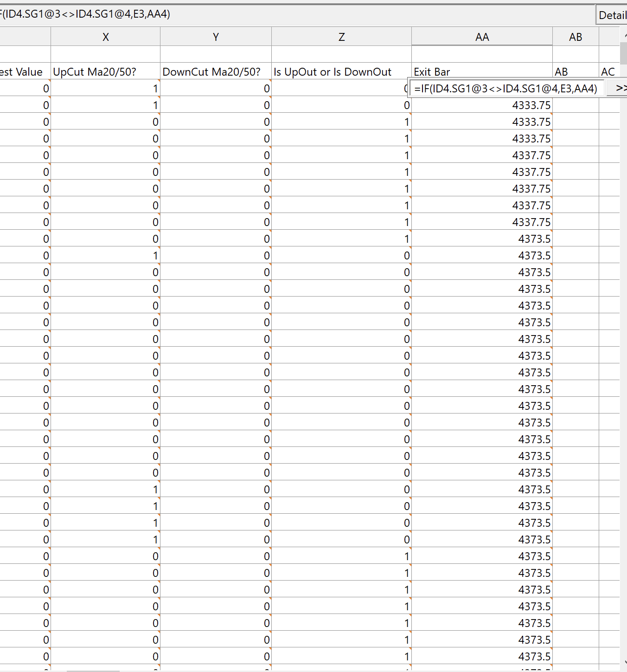The width and height of the screenshot is (627, 672).
Task: Click the >> button next to the cell editor
Action: coord(617,88)
